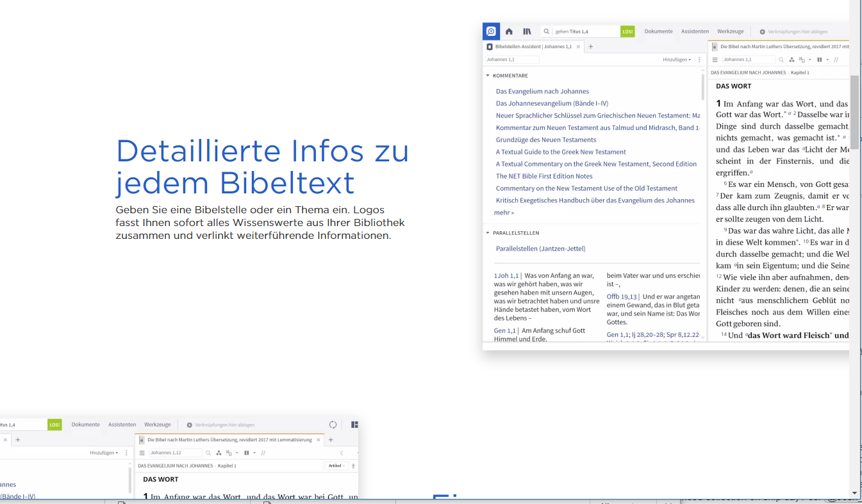Viewport: 862px width, 504px height.
Task: Open the interlinear dropdown arrow in upper Bible panel
Action: [810, 60]
